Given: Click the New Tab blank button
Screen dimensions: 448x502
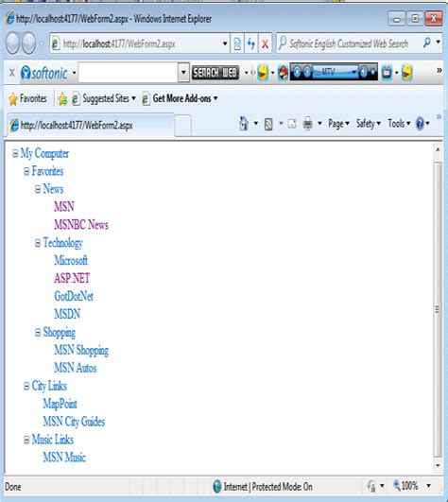Looking at the screenshot, I should pyautogui.click(x=183, y=125).
